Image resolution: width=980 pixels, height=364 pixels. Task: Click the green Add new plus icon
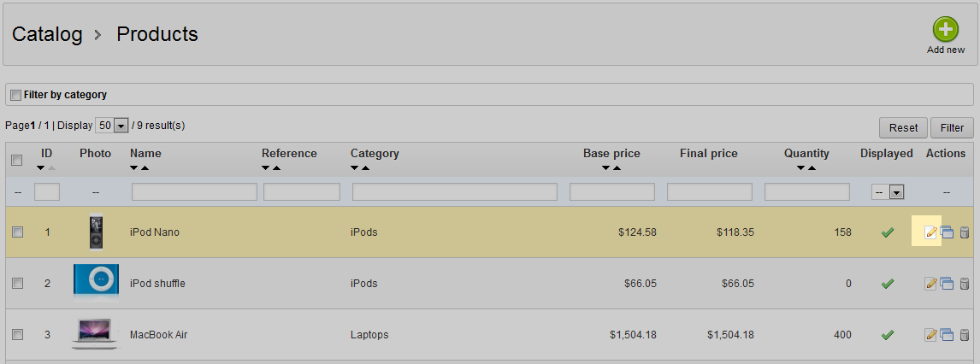tap(946, 29)
